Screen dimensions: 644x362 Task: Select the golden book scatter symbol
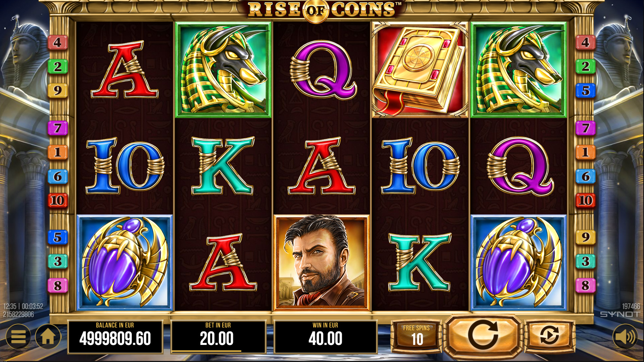(x=420, y=70)
